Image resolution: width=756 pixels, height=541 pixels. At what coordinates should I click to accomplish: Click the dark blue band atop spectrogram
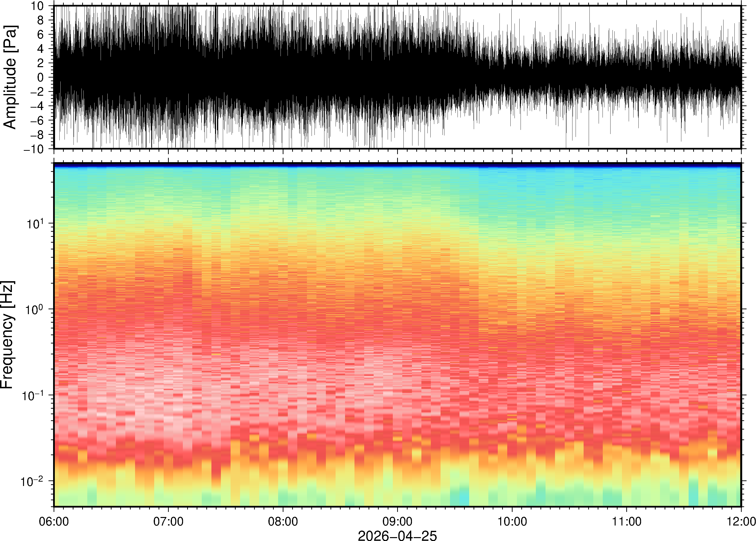pos(397,165)
